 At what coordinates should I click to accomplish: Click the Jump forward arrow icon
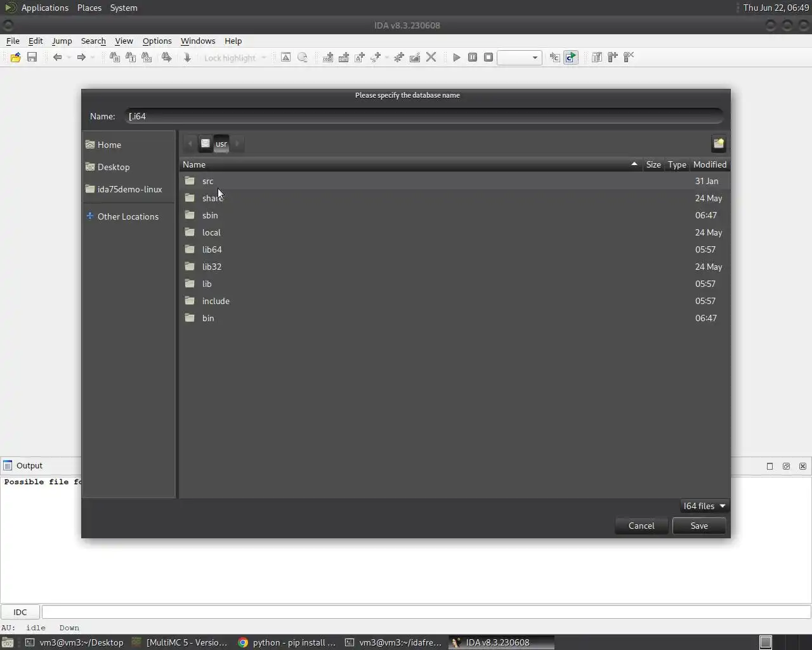point(81,57)
